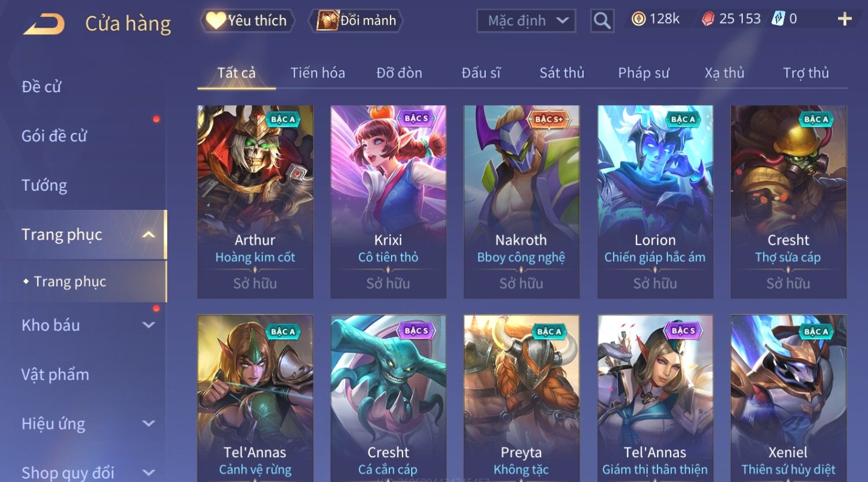Open the Nakroth Bboy công nghệ skin card
This screenshot has width=868, height=482.
tap(521, 202)
